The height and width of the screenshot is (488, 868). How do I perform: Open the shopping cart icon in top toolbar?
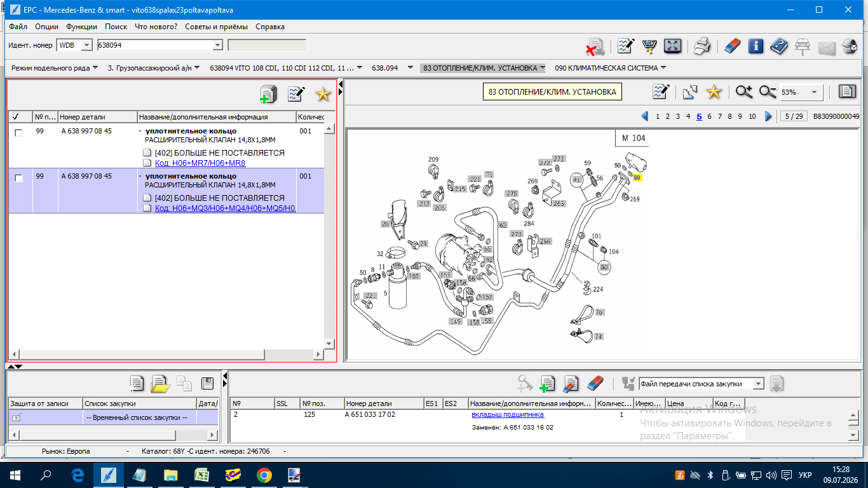pyautogui.click(x=649, y=46)
